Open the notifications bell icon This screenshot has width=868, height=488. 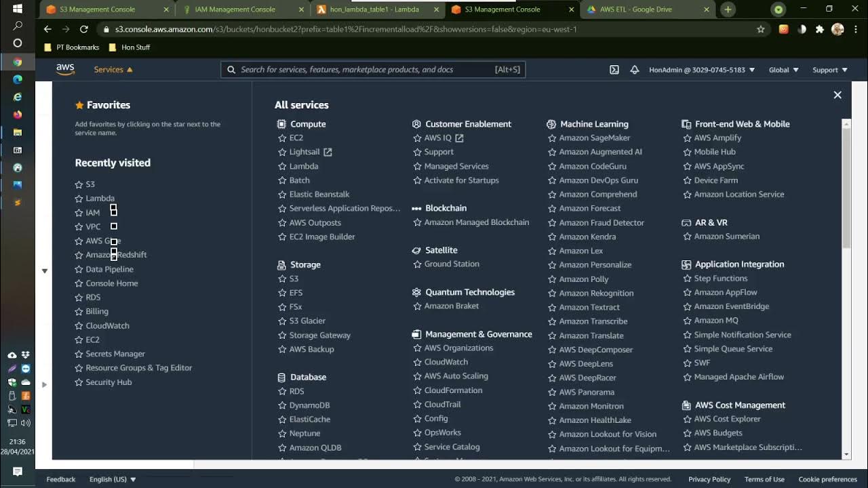635,70
